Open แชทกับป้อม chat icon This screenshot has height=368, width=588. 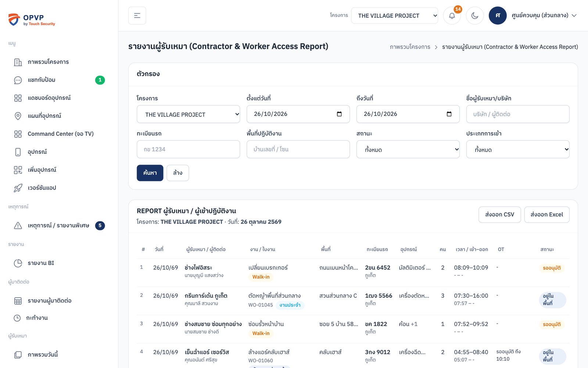click(18, 80)
